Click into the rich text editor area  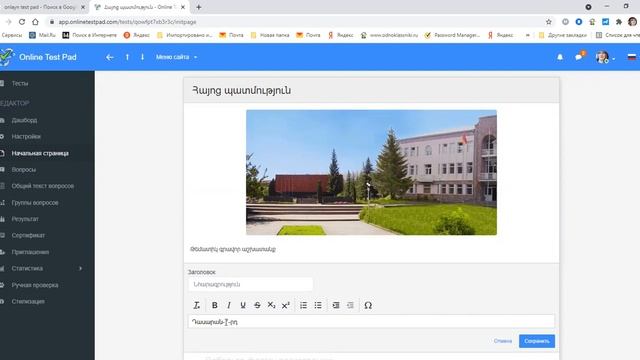tap(371, 322)
